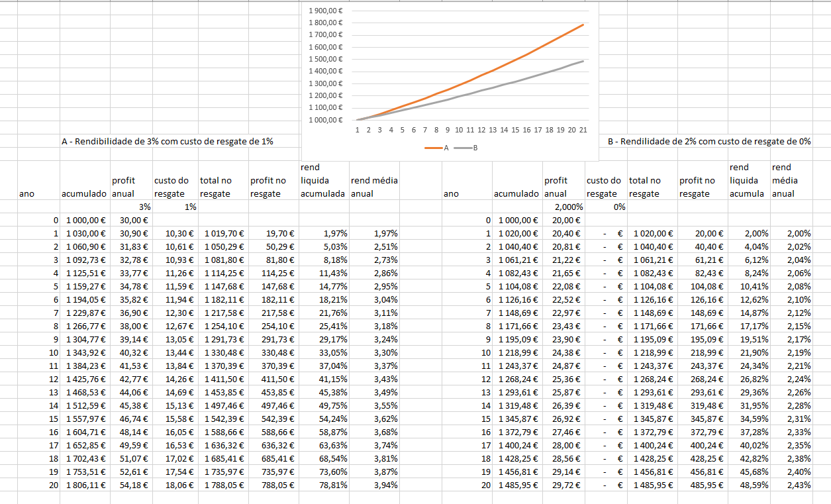
Task: Select the 30,00 € profit anual cell
Action: [x=131, y=221]
